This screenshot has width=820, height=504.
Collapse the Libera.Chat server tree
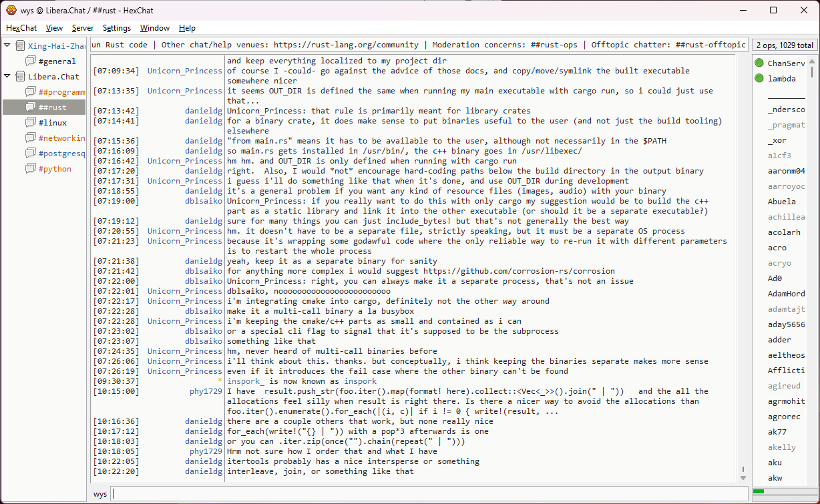[7, 76]
